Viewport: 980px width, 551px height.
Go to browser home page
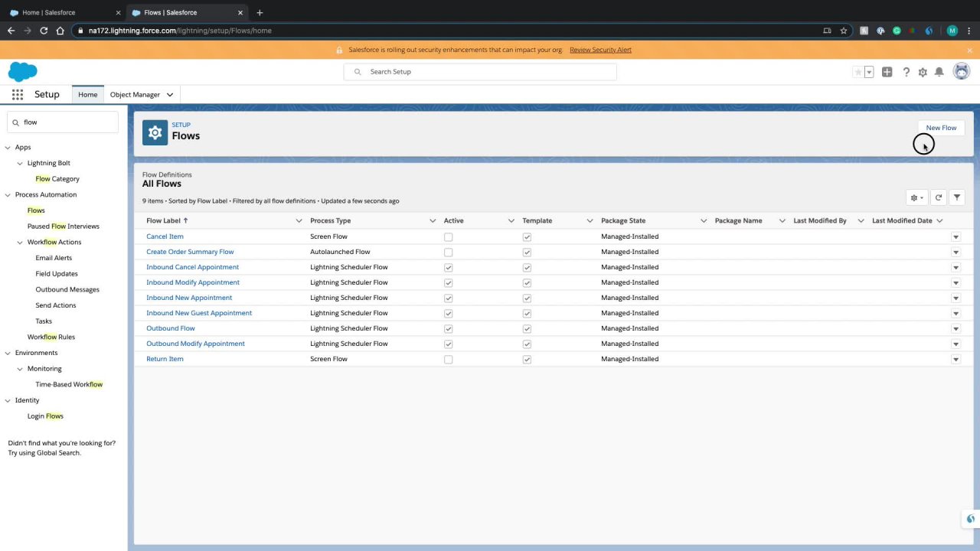click(60, 31)
